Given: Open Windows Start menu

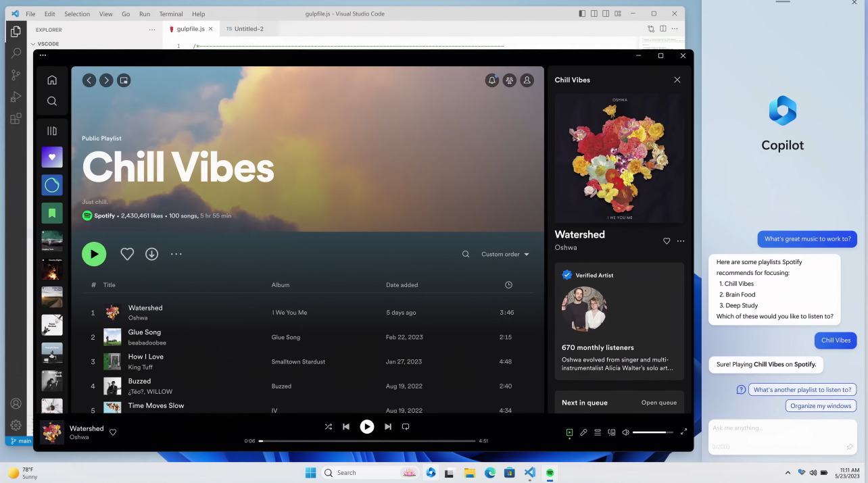Looking at the screenshot, I should 310,472.
